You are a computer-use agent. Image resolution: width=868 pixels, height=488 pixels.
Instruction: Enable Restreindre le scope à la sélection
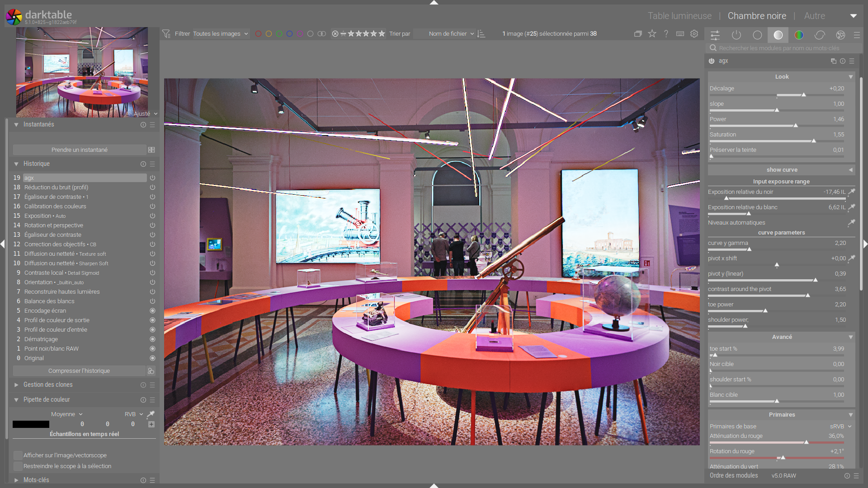[18, 466]
